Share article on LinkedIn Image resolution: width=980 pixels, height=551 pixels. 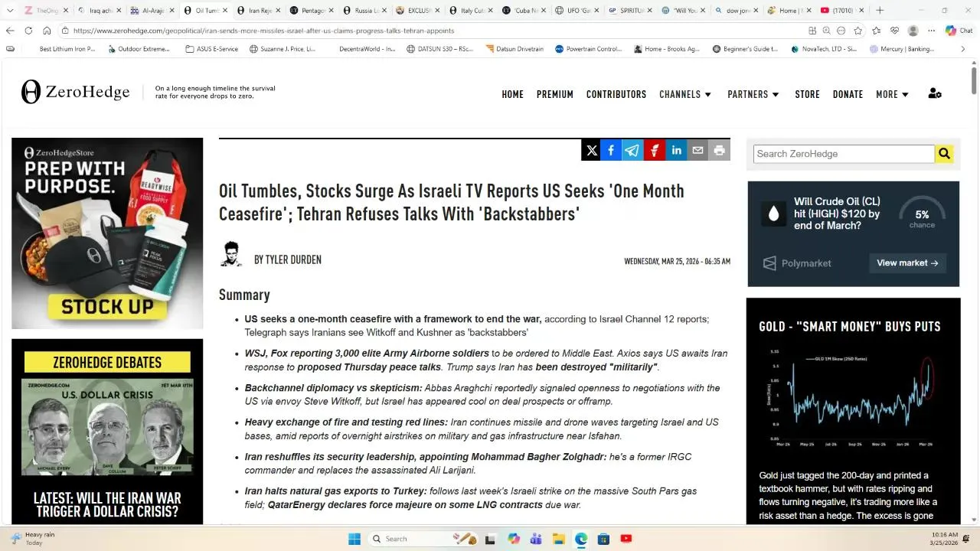(676, 151)
